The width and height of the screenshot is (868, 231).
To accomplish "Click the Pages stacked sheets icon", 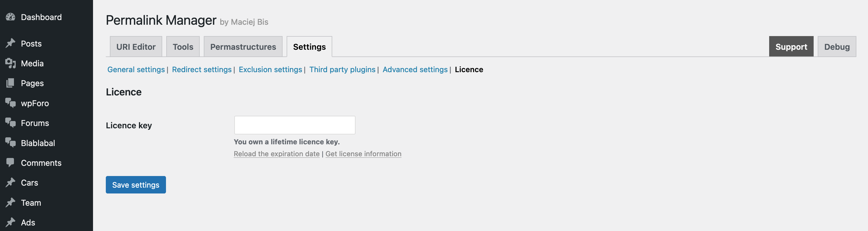I will (x=10, y=83).
